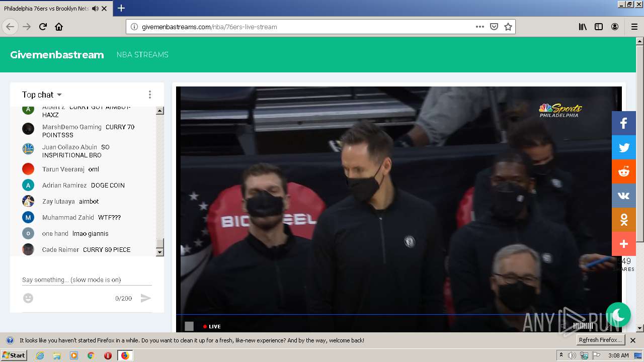The height and width of the screenshot is (362, 644).
Task: Toggle Firefox sidebar view
Action: (599, 27)
